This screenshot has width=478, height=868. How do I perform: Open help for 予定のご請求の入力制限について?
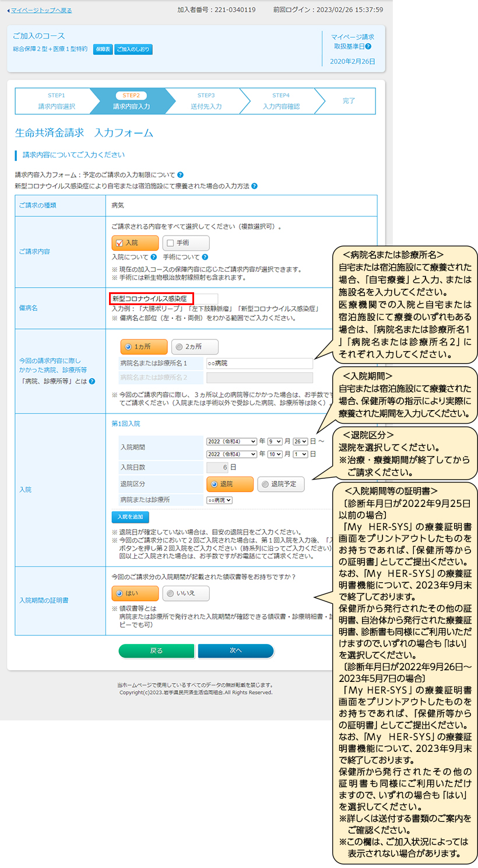coord(180,175)
